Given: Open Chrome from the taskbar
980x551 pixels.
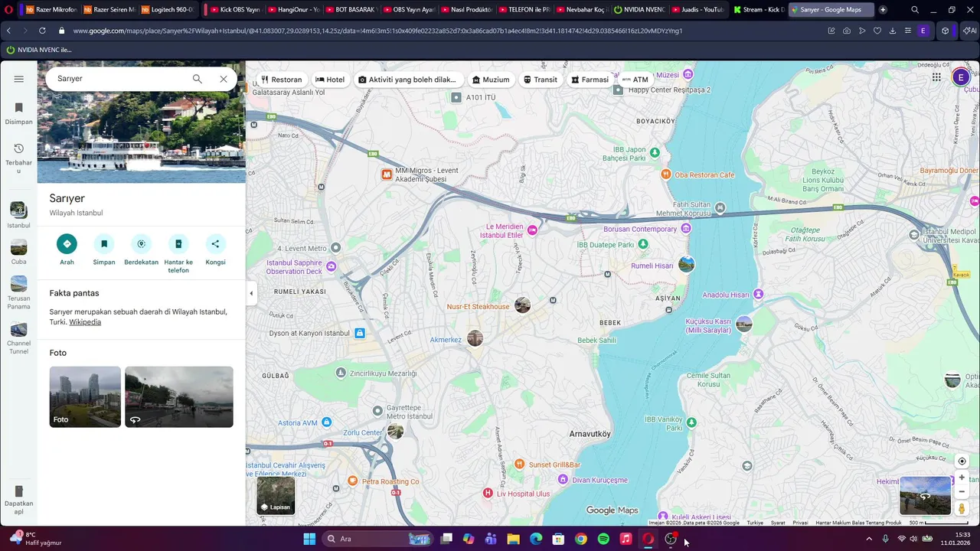Looking at the screenshot, I should [581, 539].
